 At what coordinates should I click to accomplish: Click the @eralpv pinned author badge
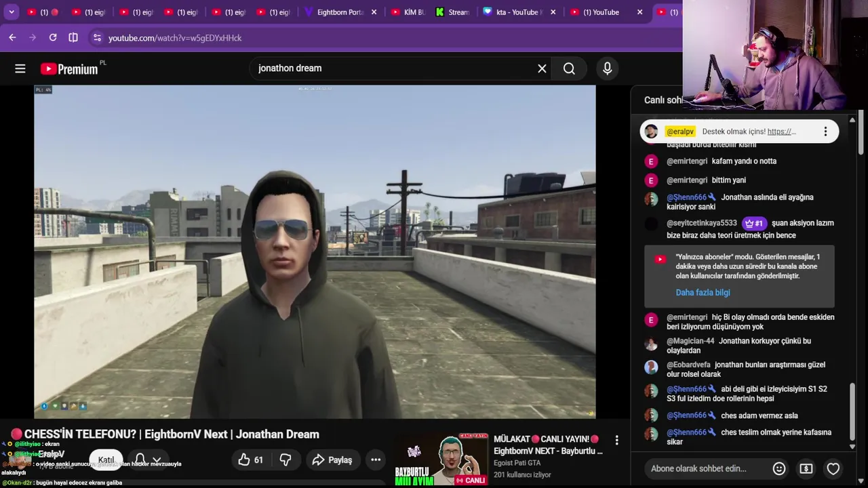pos(679,131)
